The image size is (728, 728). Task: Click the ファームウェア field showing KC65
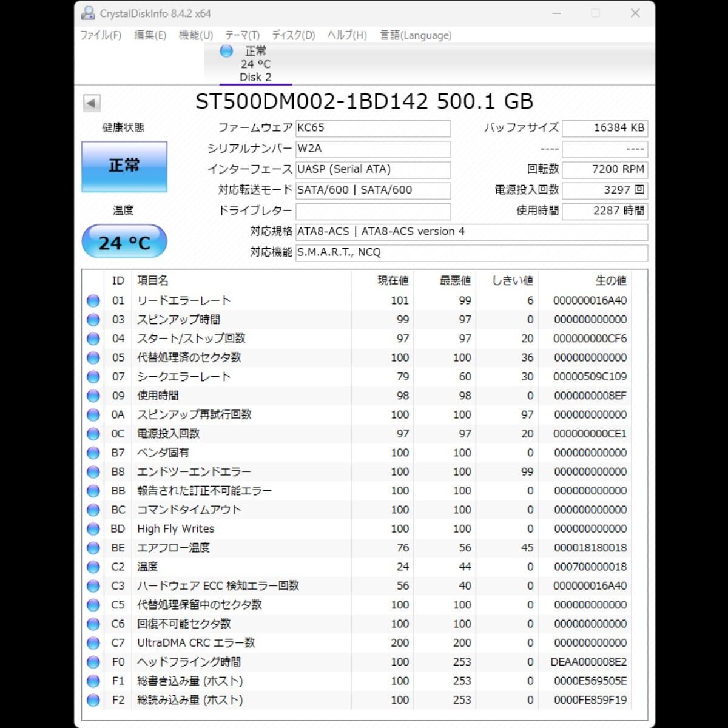[373, 128]
